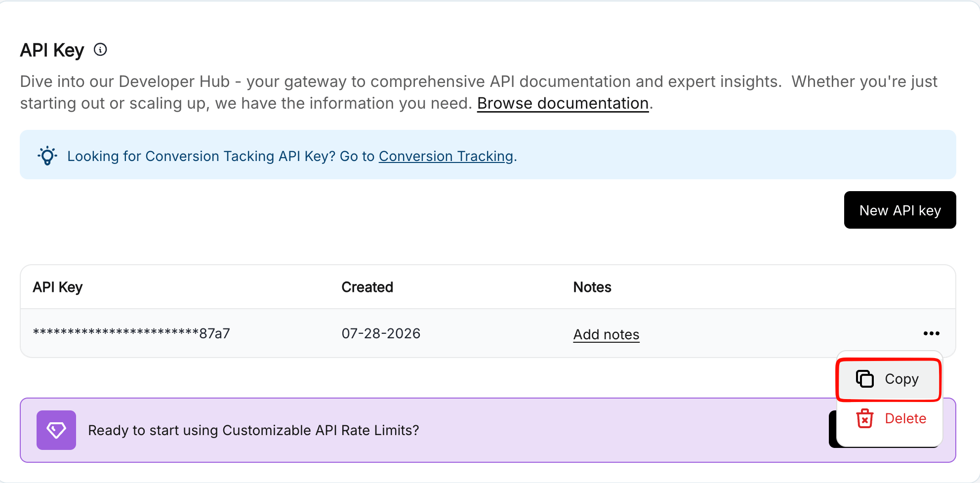Viewport: 980px width, 483px height.
Task: Click the purple diamond icon in the banner
Action: [56, 430]
